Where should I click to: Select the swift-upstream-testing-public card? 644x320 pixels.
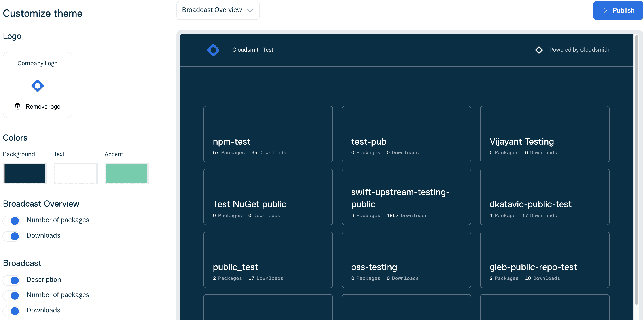[406, 197]
